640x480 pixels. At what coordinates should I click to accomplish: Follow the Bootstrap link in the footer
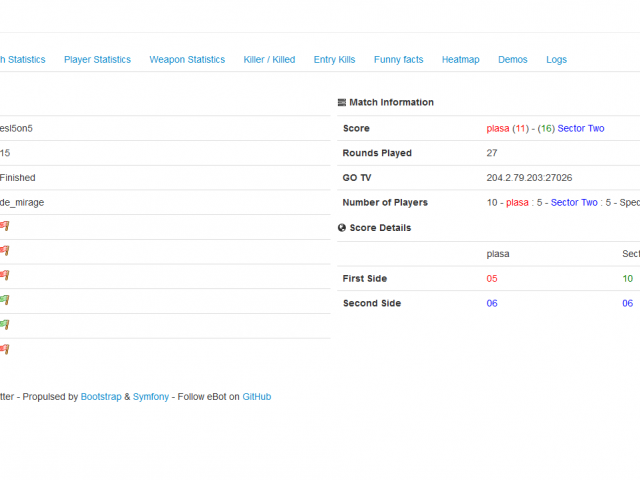pyautogui.click(x=101, y=397)
